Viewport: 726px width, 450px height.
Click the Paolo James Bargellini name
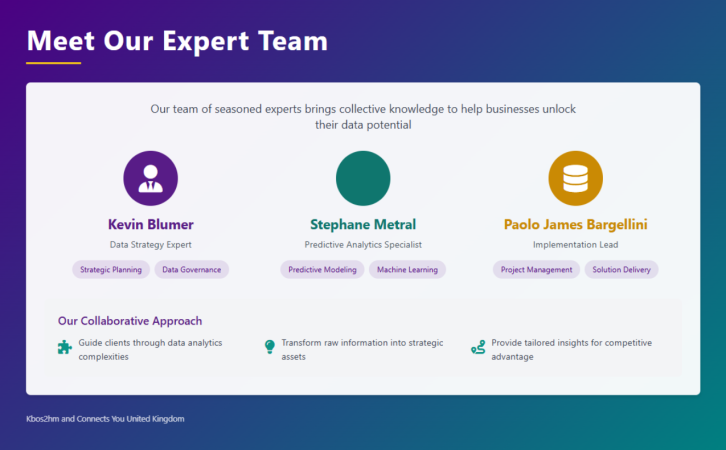[x=575, y=224]
